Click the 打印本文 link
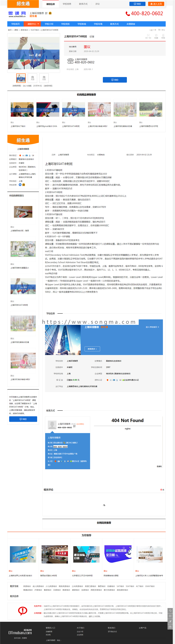 (37, 86)
